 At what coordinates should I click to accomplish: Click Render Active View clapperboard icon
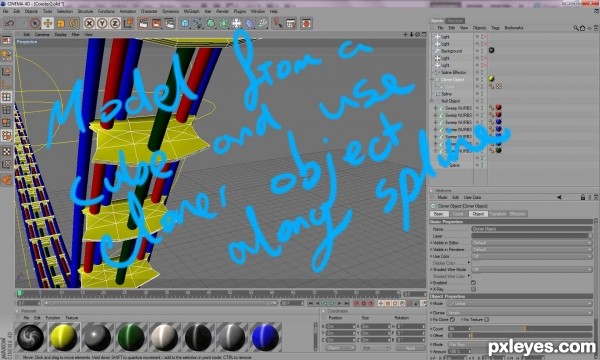[x=143, y=24]
